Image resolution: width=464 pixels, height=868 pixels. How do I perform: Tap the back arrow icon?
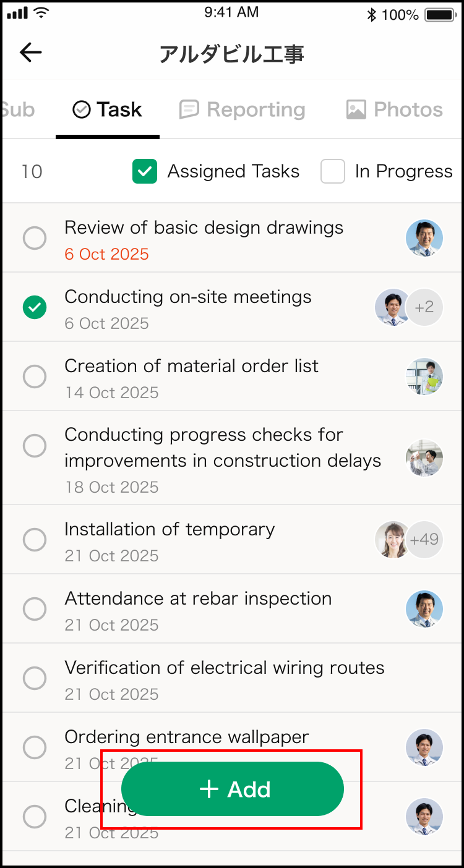(x=30, y=53)
